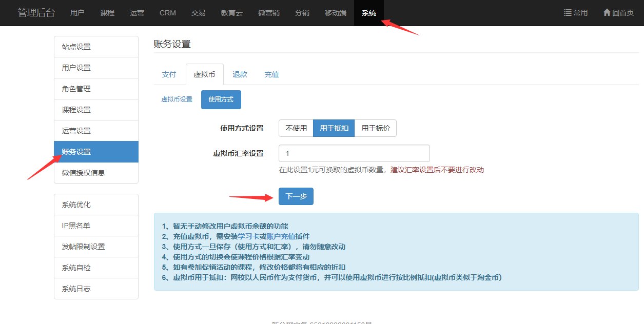644x324 pixels.
Task: Open the 学习卡 plugin link
Action: click(248, 236)
